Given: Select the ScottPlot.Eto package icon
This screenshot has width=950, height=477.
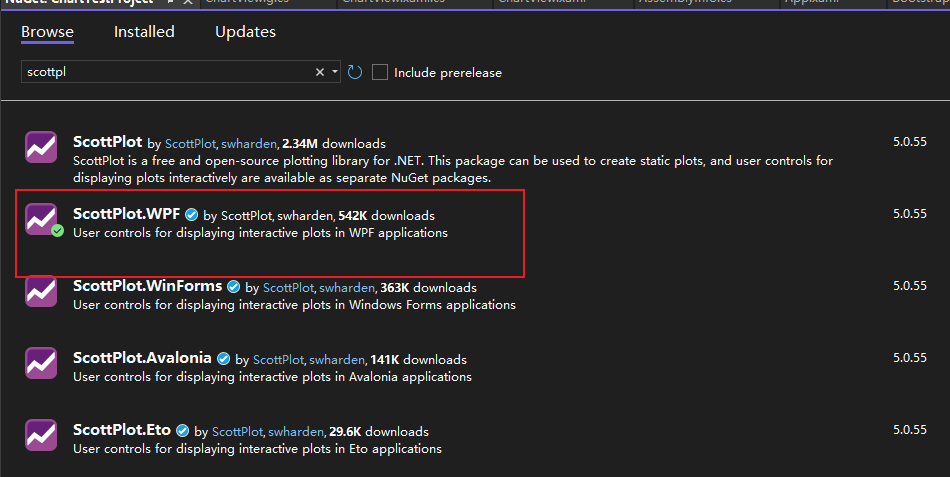Looking at the screenshot, I should [41, 435].
